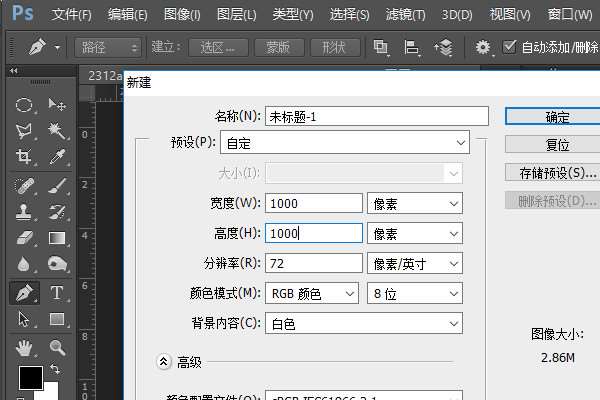The height and width of the screenshot is (400, 600).
Task: Select the Gradient tool
Action: (57, 238)
